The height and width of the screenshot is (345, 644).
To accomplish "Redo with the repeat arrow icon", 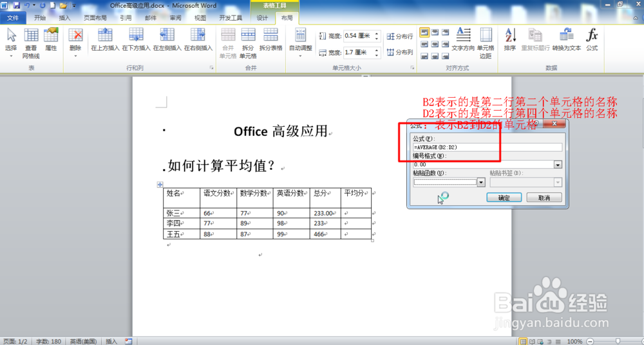I will click(43, 5).
